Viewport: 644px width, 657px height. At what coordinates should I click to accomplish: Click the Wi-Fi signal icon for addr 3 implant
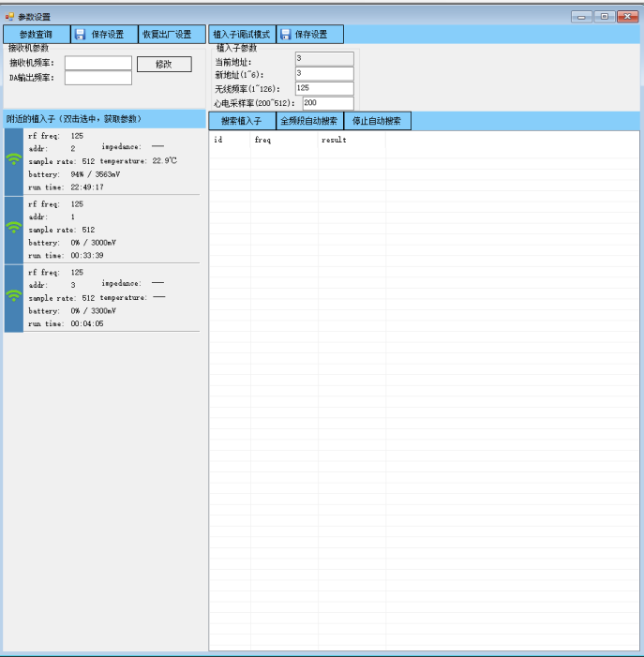click(x=14, y=296)
